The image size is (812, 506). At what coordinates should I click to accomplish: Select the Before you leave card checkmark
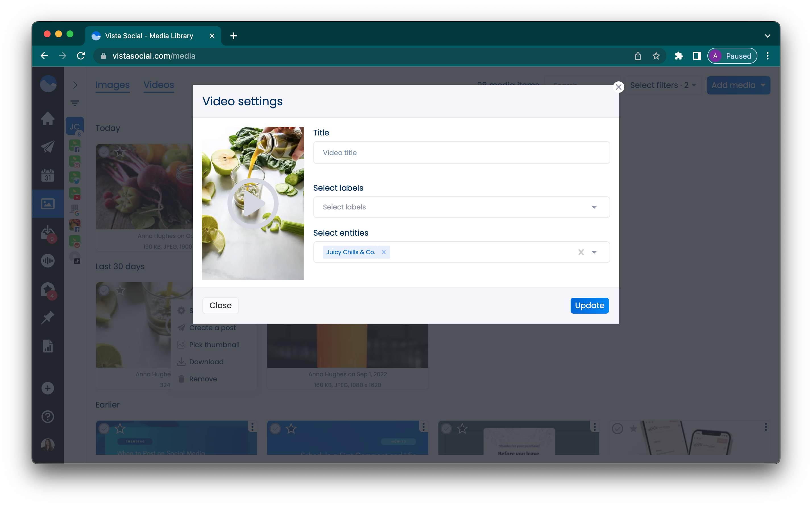point(447,428)
